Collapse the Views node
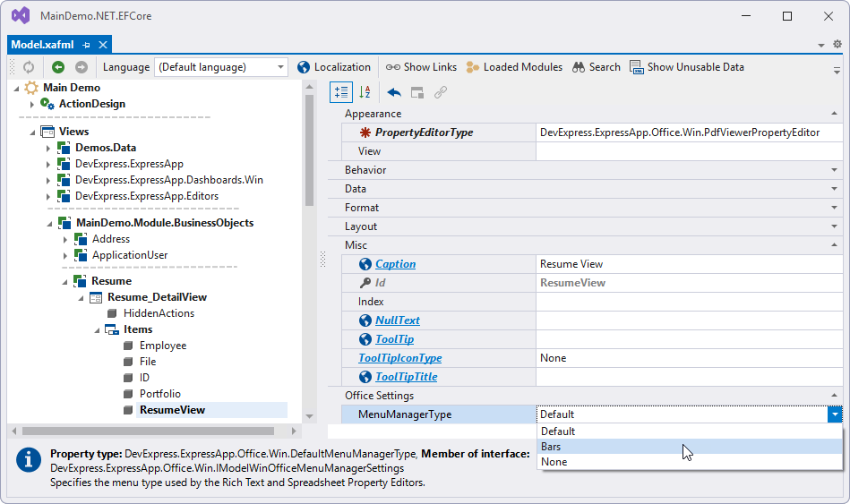 pyautogui.click(x=32, y=132)
